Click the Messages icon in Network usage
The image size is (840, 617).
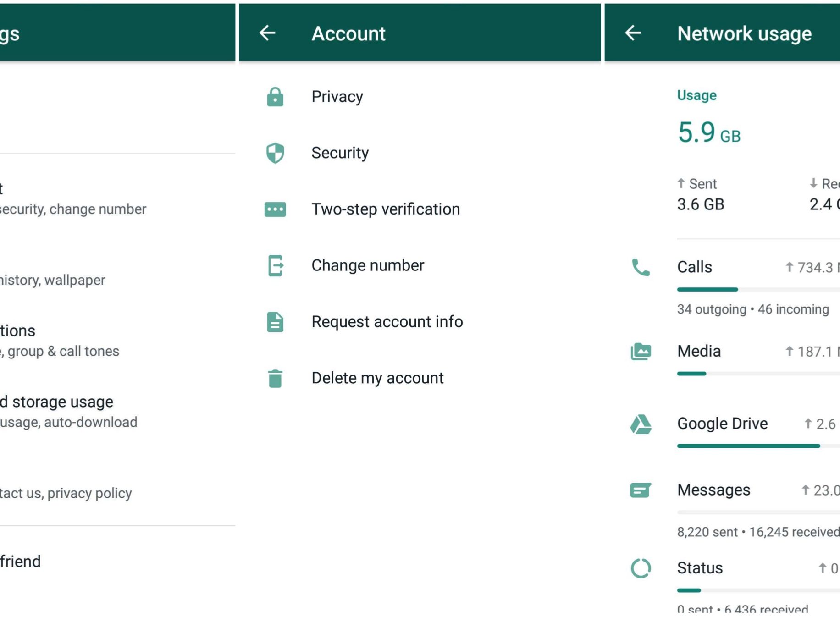coord(641,490)
